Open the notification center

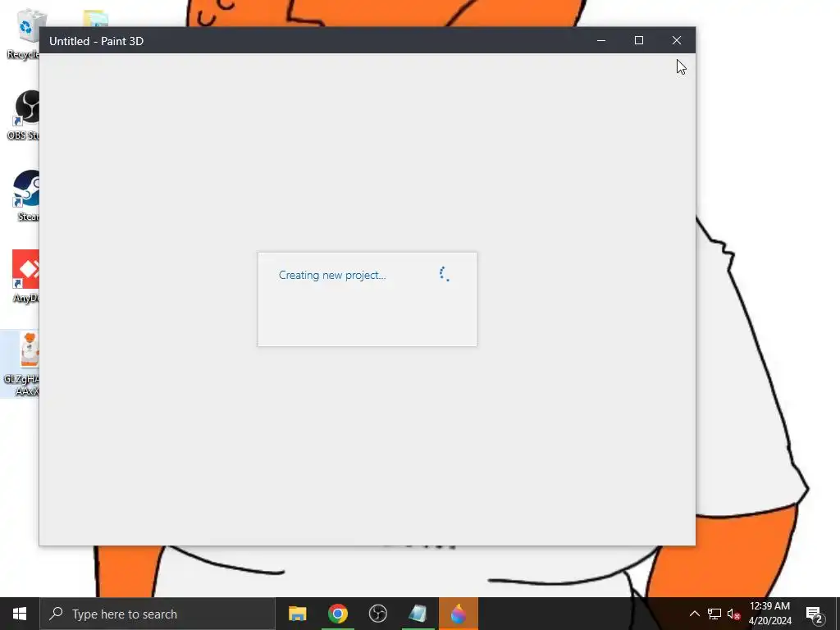pyautogui.click(x=815, y=614)
